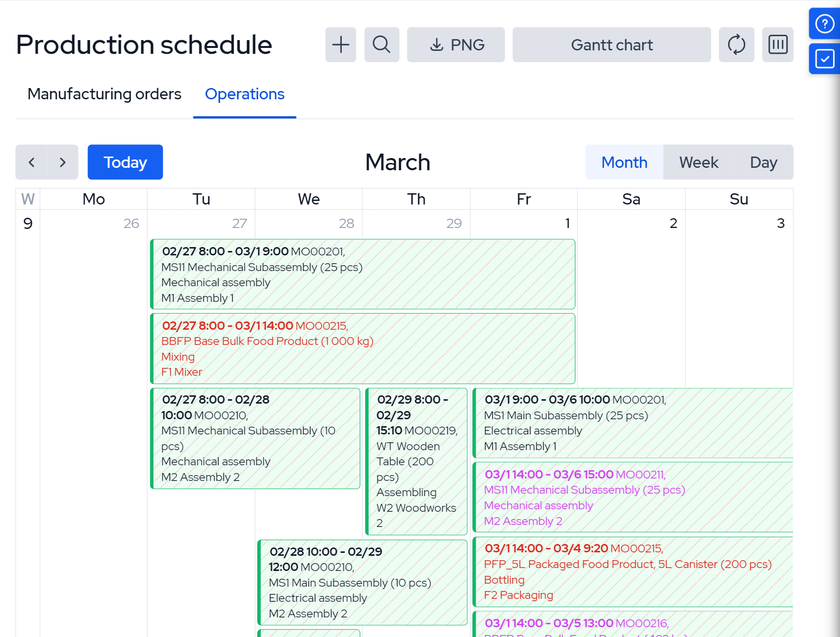Select the Operations tab
This screenshot has width=840, height=637.
tap(244, 94)
